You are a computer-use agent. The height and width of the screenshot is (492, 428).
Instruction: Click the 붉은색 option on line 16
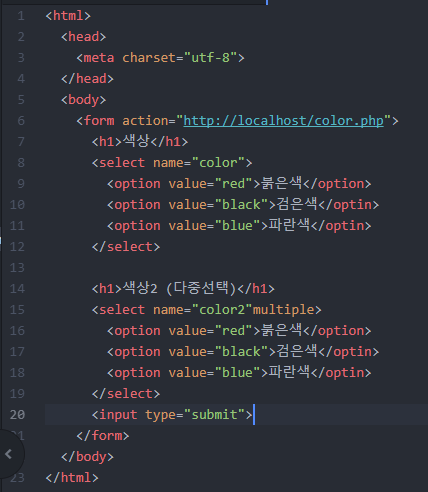pos(239,331)
